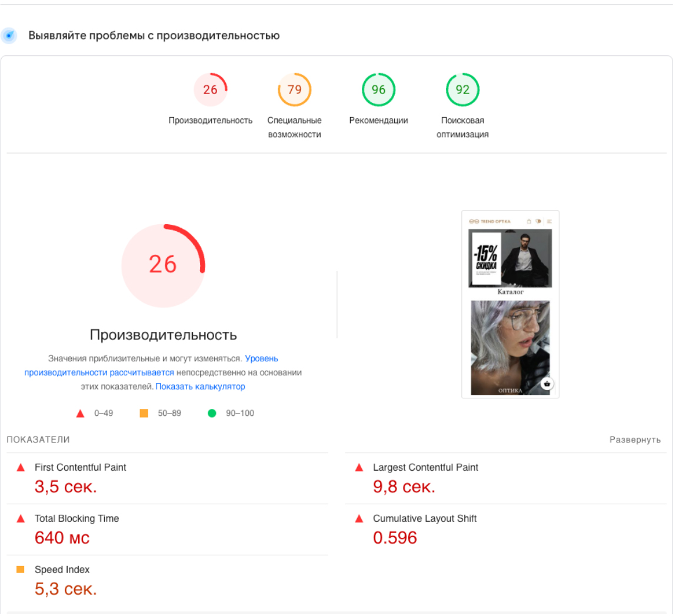Open the Показать калькулятор link

point(200,387)
